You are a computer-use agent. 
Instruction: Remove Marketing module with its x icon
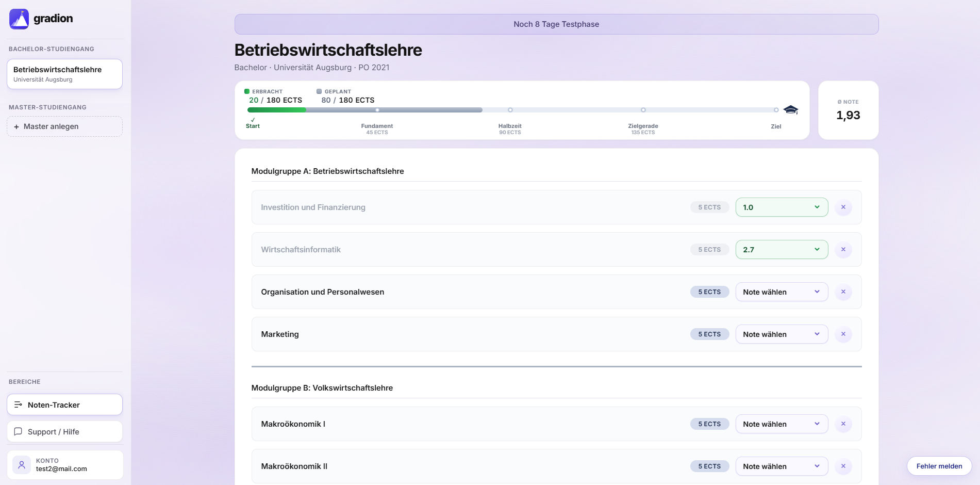coord(843,334)
